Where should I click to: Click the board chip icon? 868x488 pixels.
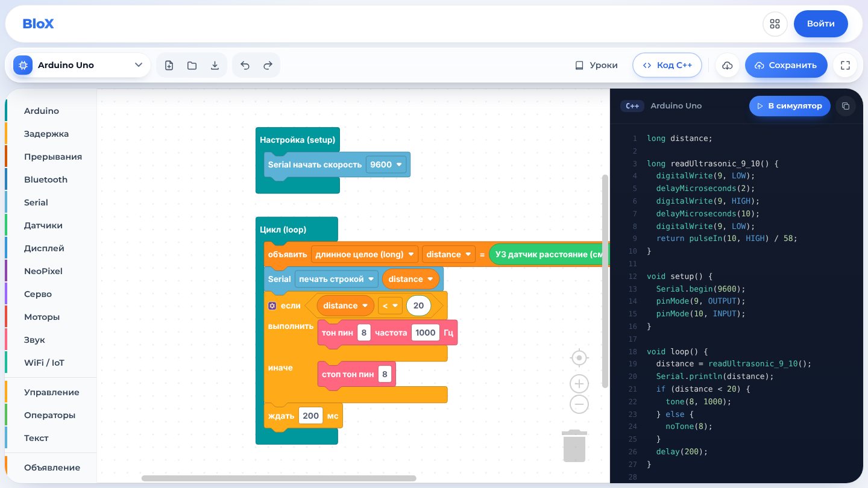(23, 65)
